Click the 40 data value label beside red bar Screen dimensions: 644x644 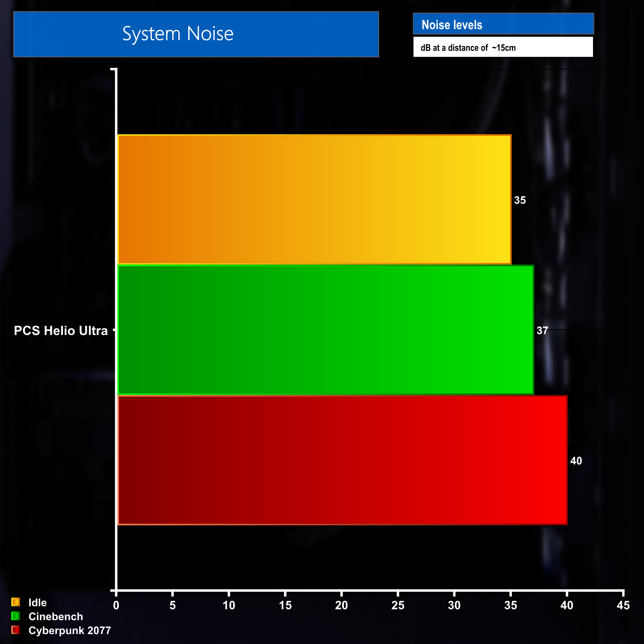[576, 461]
